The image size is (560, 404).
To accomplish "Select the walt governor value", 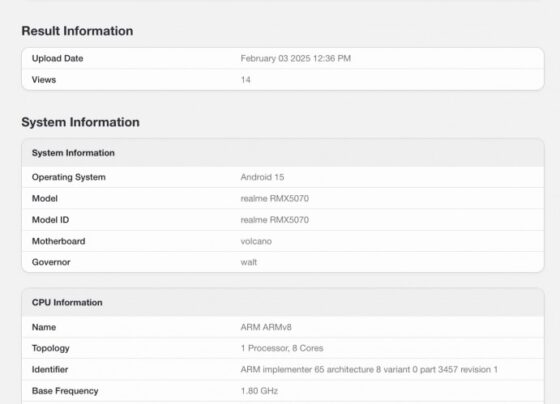I will 249,262.
